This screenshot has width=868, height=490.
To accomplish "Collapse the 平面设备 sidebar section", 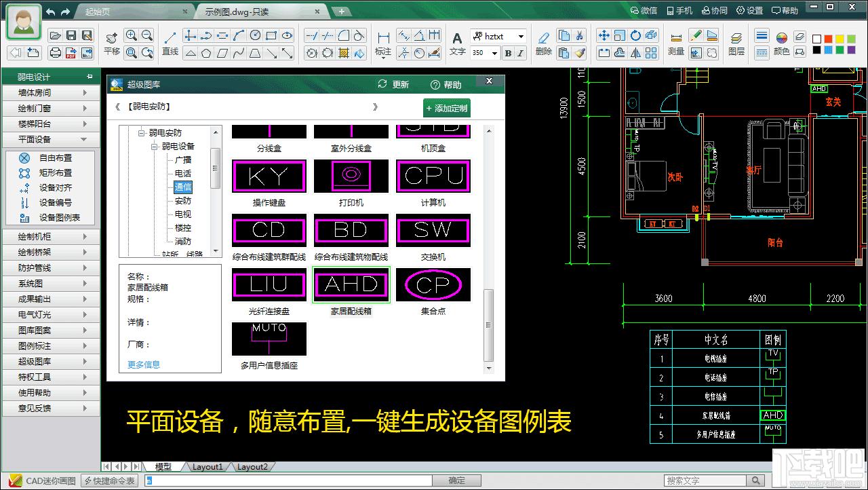I will click(52, 139).
